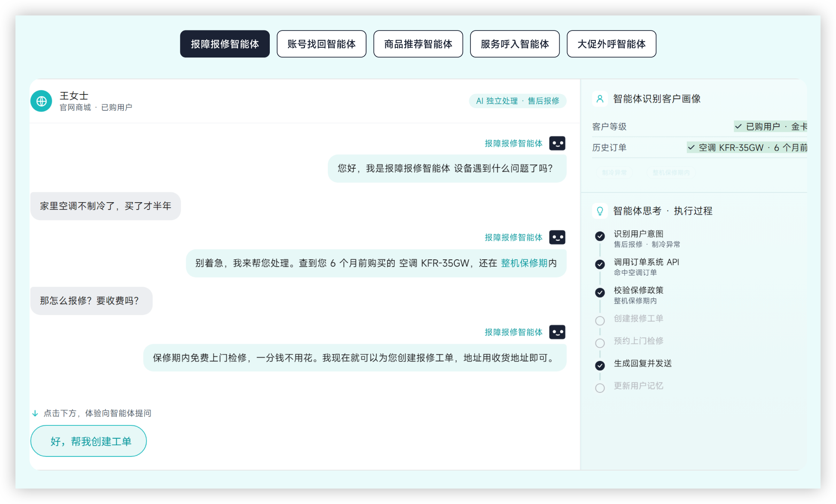Open the 账号找回智能体 tab

pyautogui.click(x=321, y=44)
